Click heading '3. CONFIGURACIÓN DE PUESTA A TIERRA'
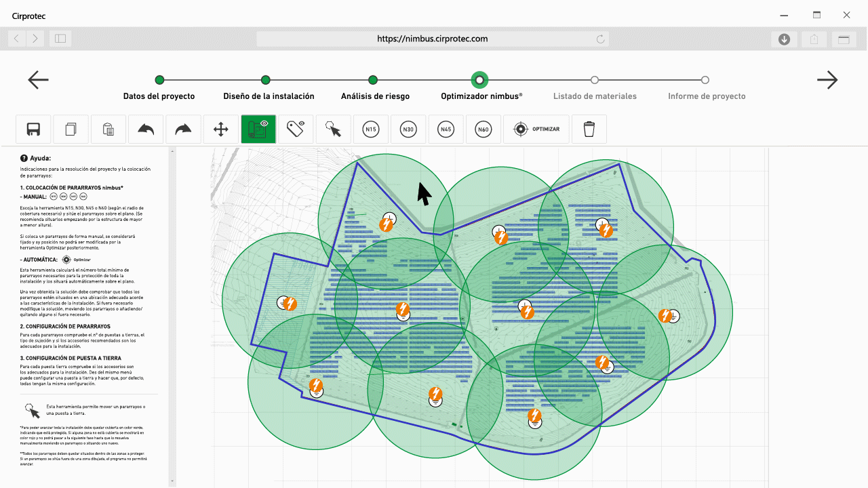Viewport: 868px width, 488px height. pyautogui.click(x=71, y=358)
